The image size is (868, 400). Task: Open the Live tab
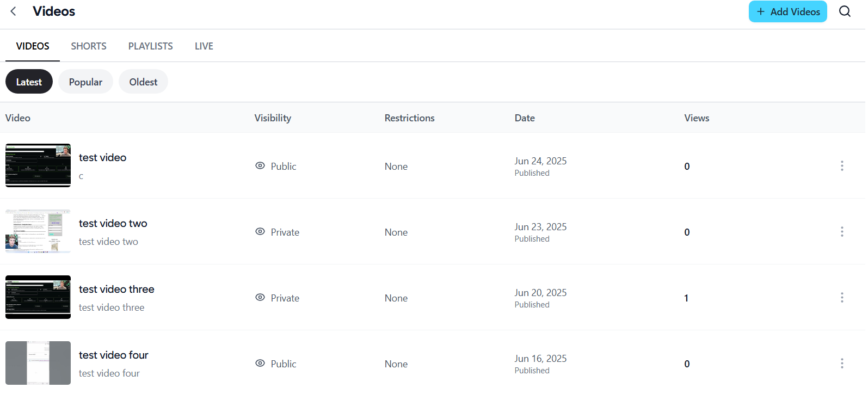coord(204,46)
